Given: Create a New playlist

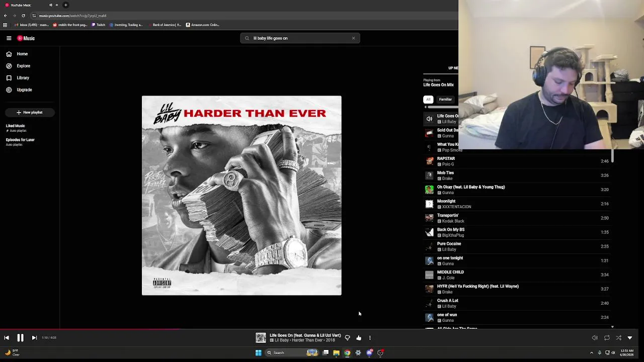Looking at the screenshot, I should point(30,112).
